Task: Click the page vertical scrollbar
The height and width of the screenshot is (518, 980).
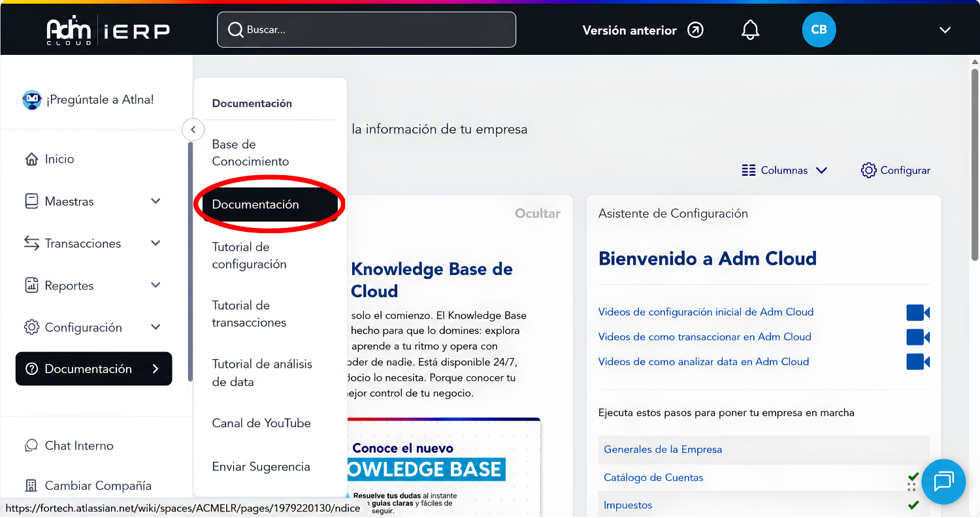Action: coord(975,163)
